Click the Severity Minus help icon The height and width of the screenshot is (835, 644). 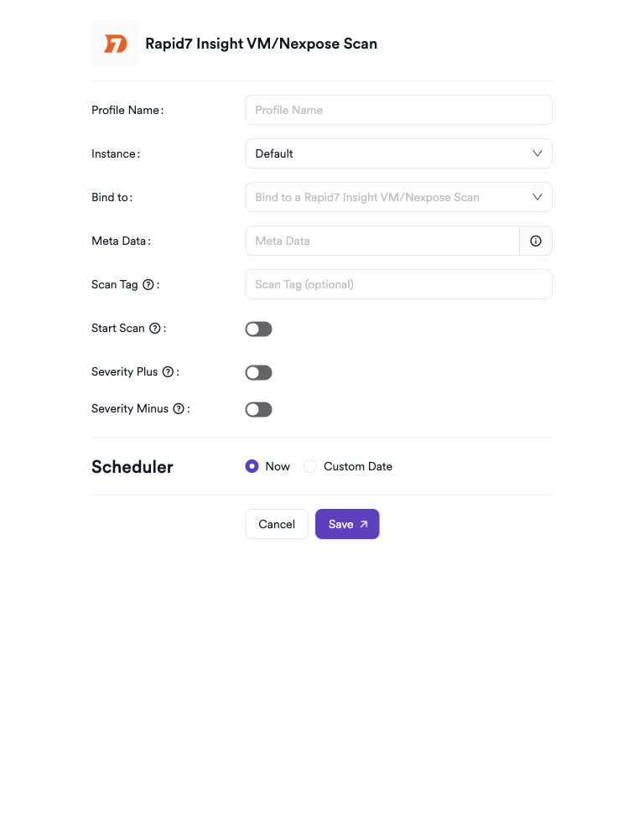177,408
